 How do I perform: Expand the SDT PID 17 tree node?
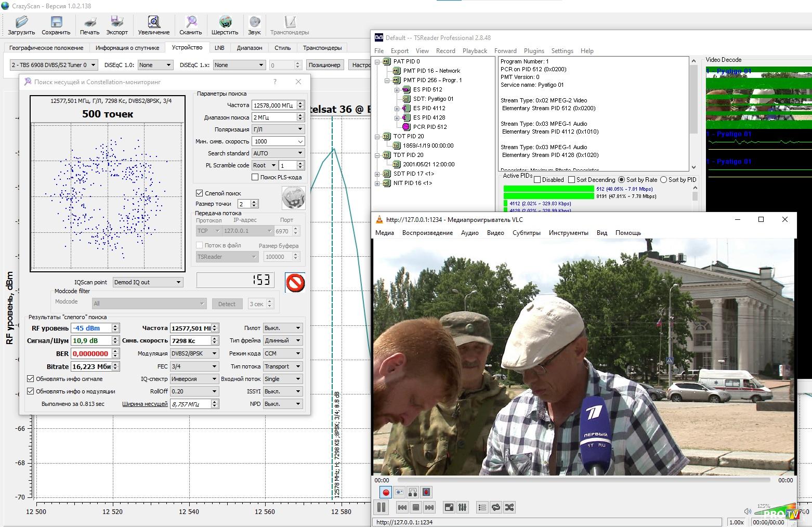pos(377,174)
